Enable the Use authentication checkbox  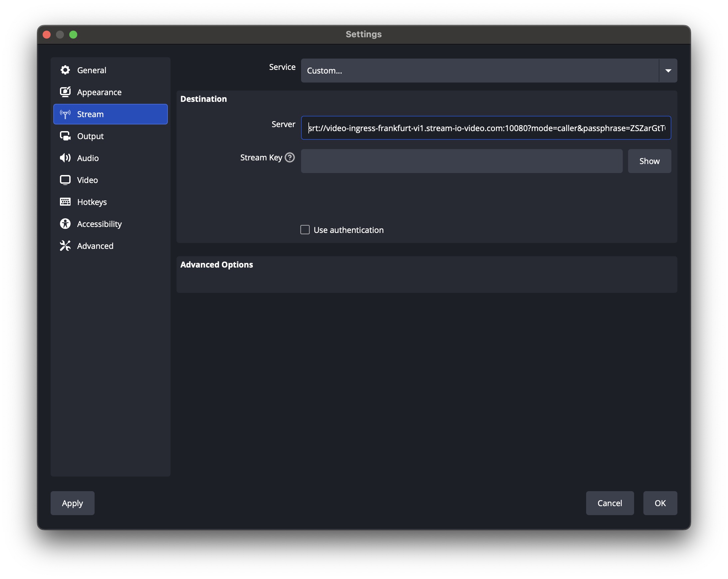click(305, 230)
